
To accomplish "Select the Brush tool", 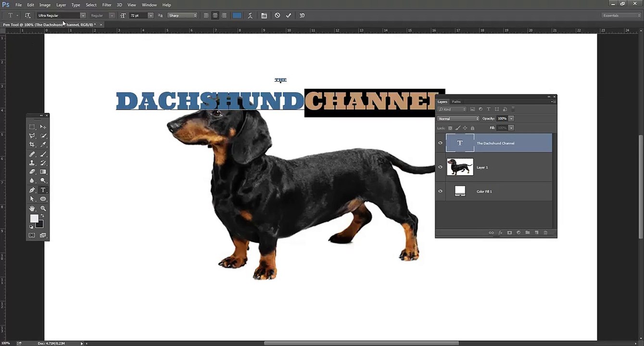I will (43, 154).
